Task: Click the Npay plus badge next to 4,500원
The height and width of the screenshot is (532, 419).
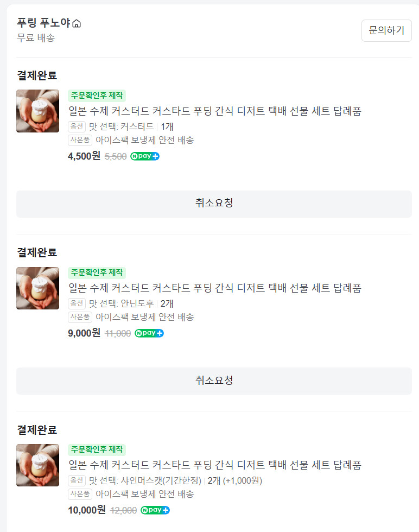Action: [145, 156]
